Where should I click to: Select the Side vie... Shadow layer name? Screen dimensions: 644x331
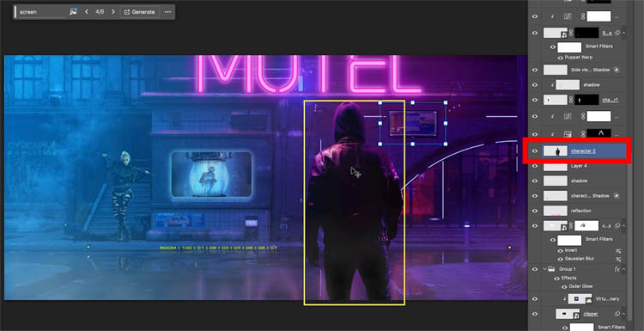[x=590, y=70]
